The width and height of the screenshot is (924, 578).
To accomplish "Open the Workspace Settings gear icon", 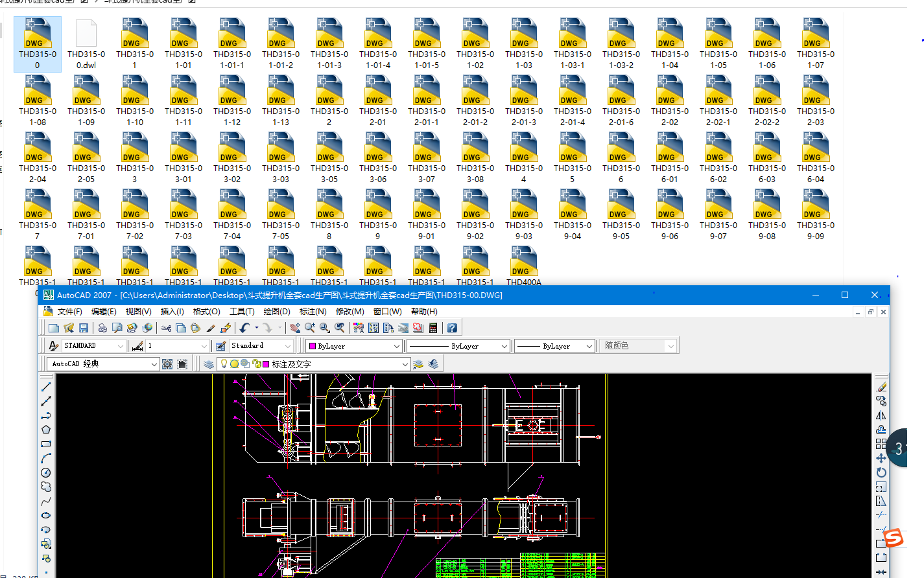I will click(167, 364).
